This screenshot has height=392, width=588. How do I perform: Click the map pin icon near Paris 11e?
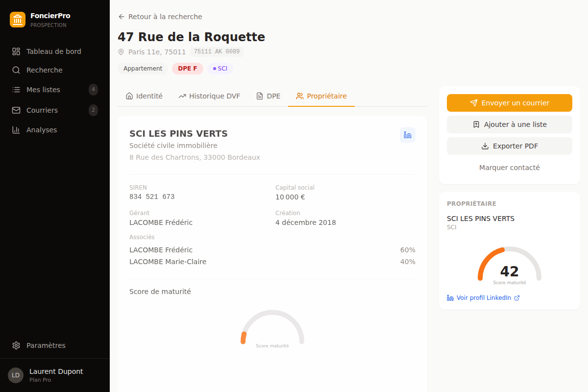(121, 52)
